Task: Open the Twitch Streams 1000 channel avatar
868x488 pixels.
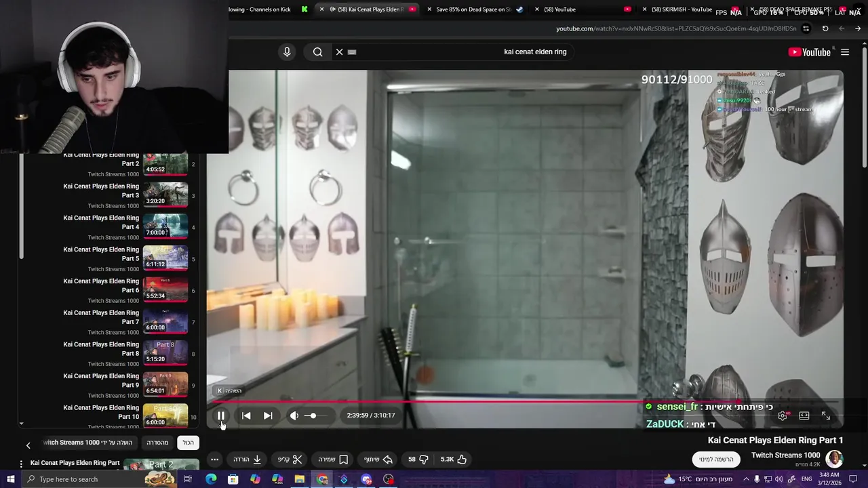Action: [x=834, y=459]
